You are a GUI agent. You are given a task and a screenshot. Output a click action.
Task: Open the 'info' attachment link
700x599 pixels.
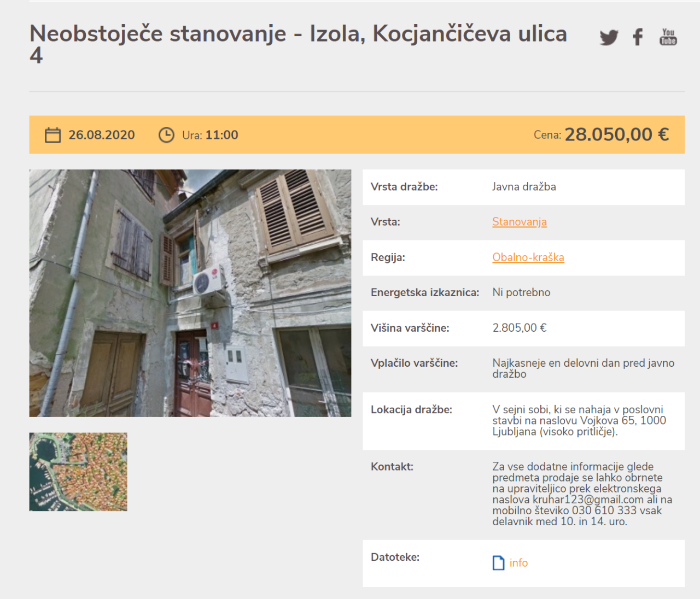click(x=518, y=563)
